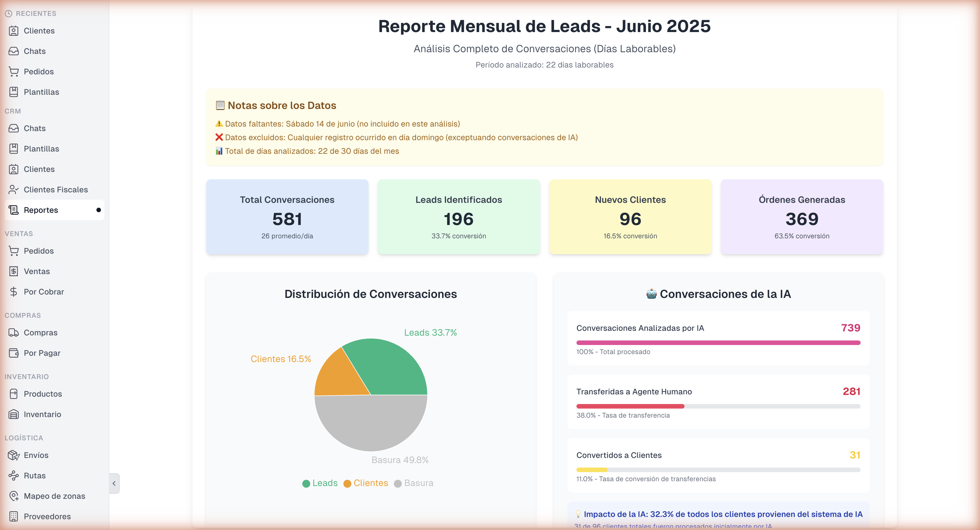980x530 pixels.
Task: Click the Leads Identificados card
Action: coord(459,217)
